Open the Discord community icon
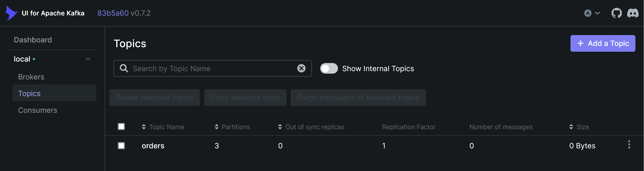This screenshot has height=171, width=644. pyautogui.click(x=633, y=13)
